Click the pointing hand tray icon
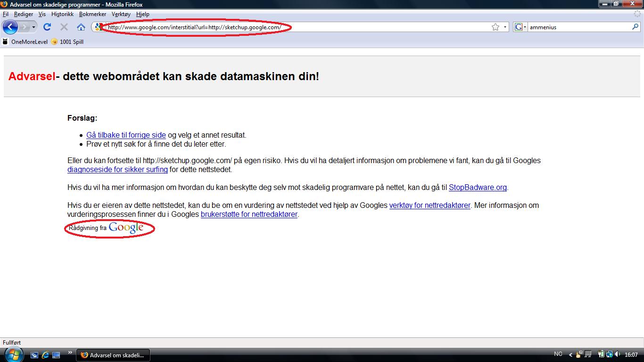 pos(579,354)
